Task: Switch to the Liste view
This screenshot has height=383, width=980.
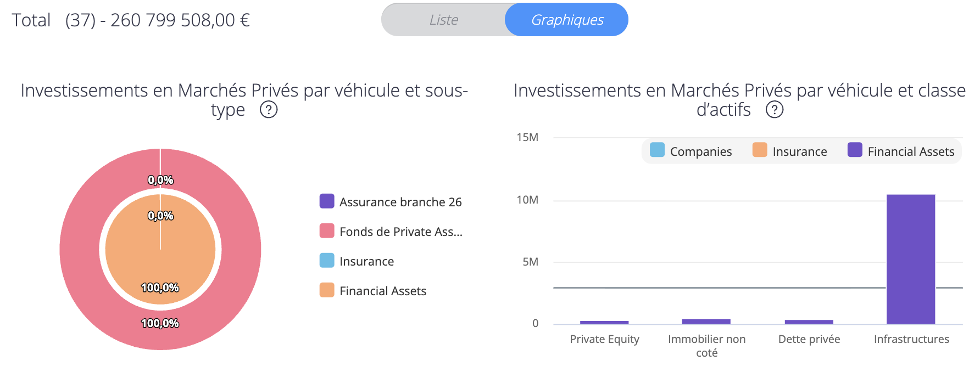Action: (443, 20)
